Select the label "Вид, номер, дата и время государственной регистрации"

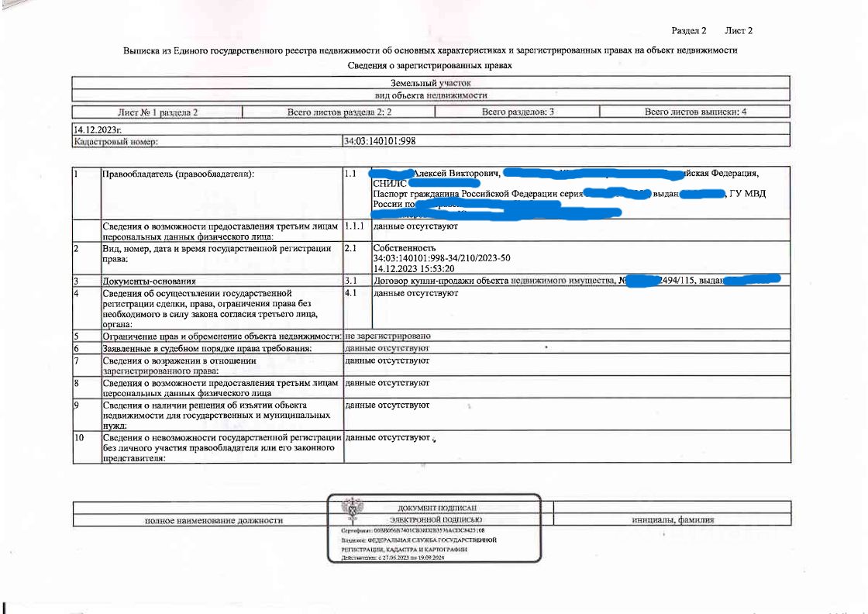217,249
